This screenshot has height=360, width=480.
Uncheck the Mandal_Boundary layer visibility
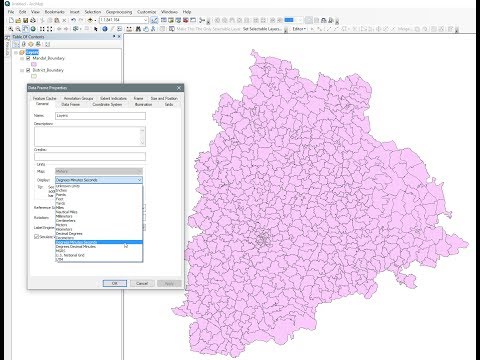(28, 58)
